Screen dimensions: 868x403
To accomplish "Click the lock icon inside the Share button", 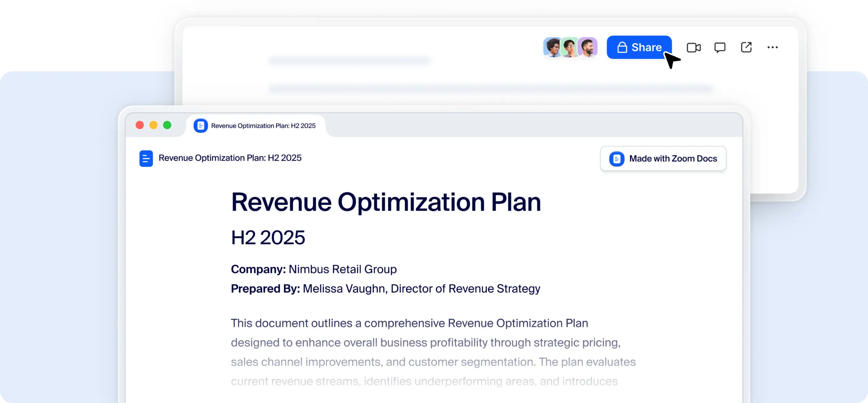I will click(x=622, y=47).
